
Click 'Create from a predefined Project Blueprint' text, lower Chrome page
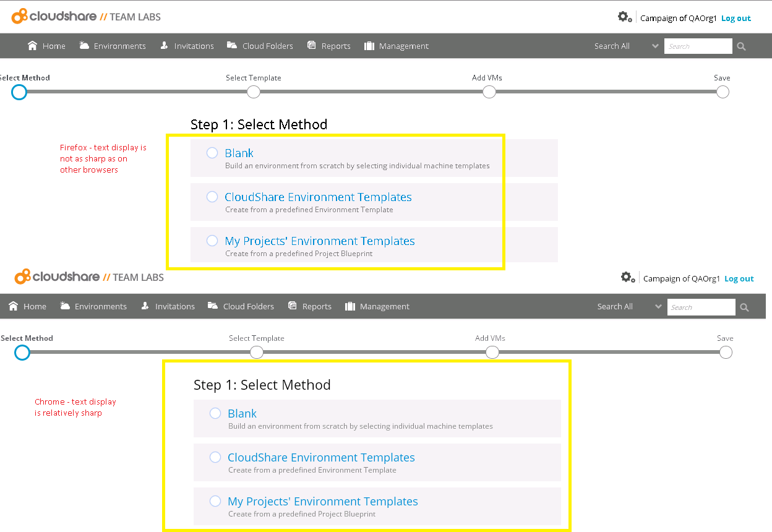pyautogui.click(x=302, y=514)
